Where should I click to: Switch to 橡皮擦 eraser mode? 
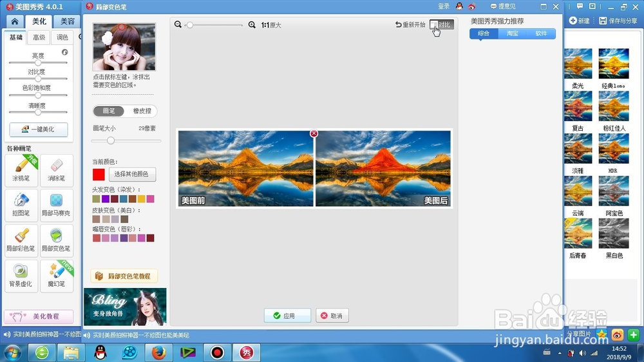(x=142, y=111)
